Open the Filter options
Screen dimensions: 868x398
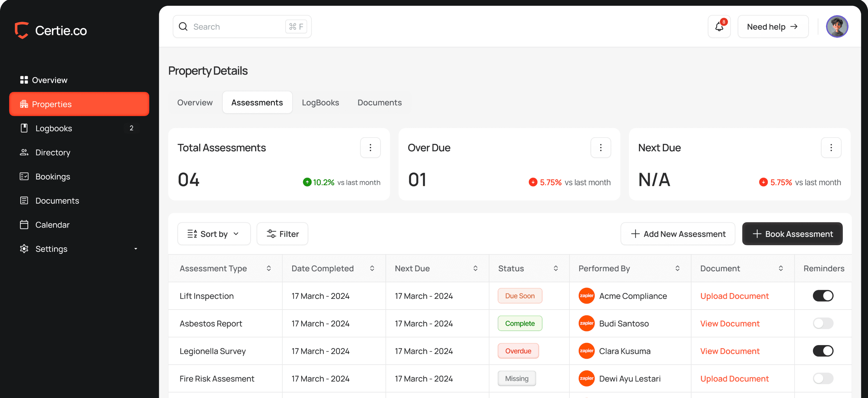[x=282, y=234]
